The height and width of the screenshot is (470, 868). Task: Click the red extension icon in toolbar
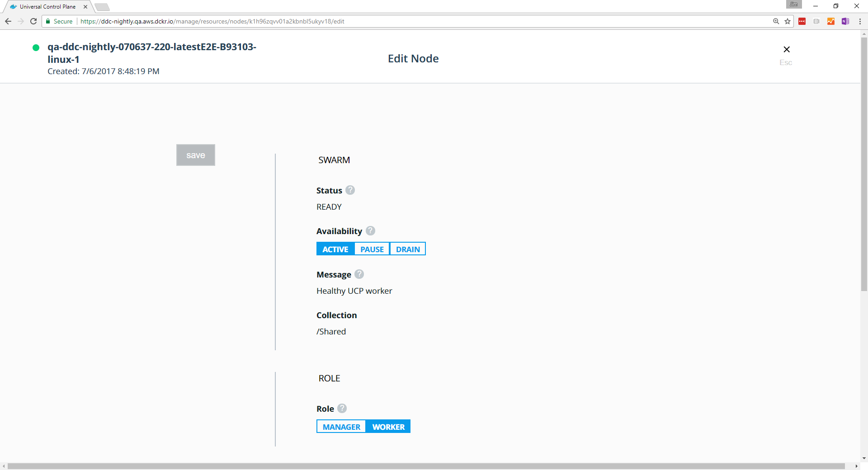point(802,21)
